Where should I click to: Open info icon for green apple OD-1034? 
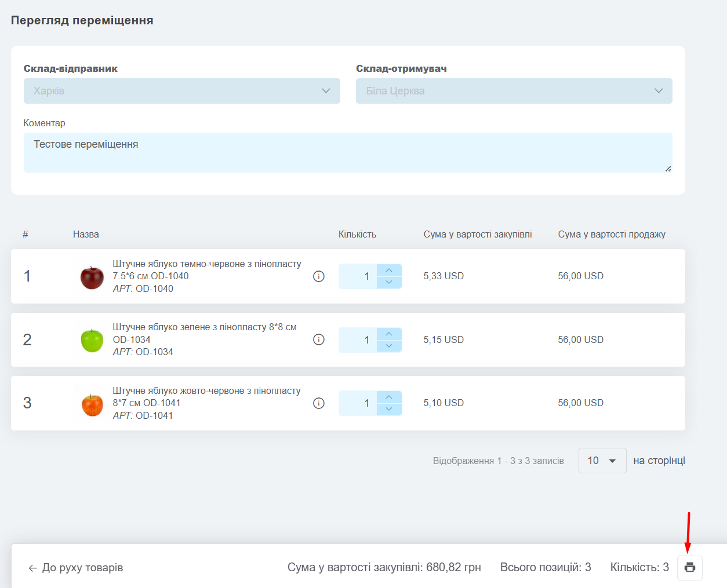(319, 339)
